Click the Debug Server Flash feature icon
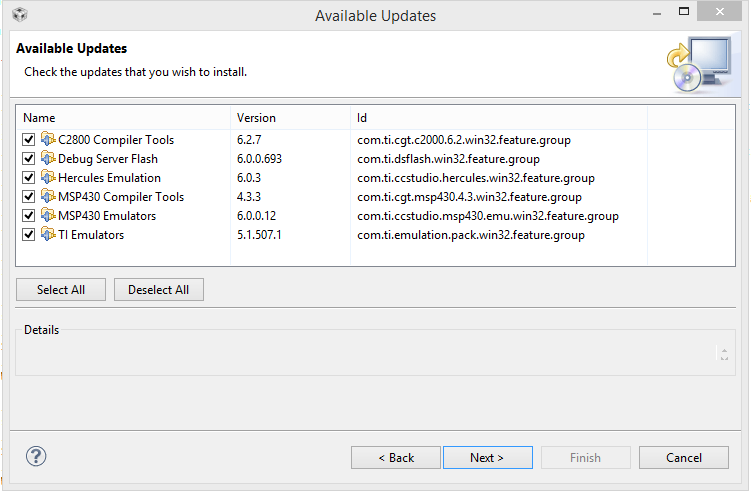Screen dimensions: 751x492 pyautogui.click(x=48, y=159)
